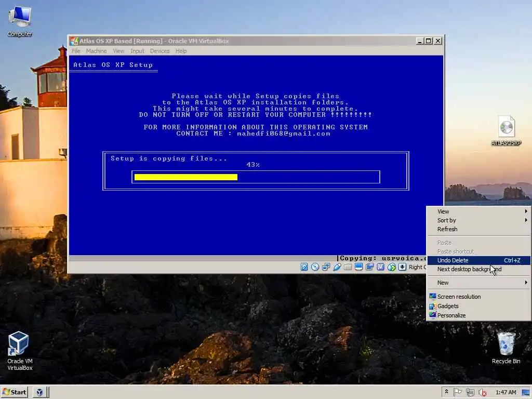Click the VirtualBox window title bar icon
Screen dimensions: 532x399
point(74,41)
